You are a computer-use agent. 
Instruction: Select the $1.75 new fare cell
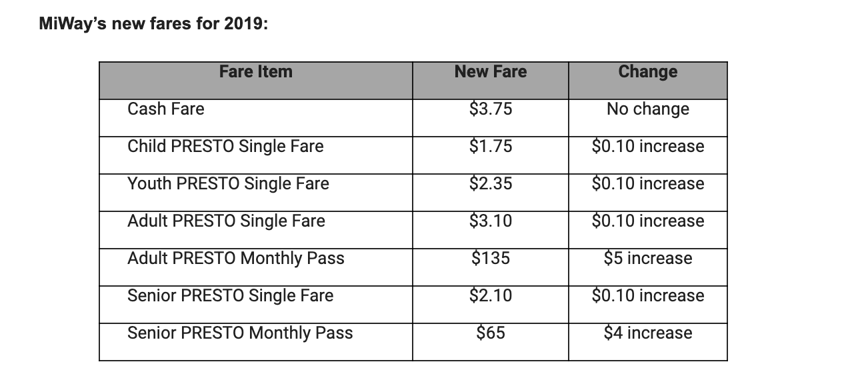tap(491, 147)
